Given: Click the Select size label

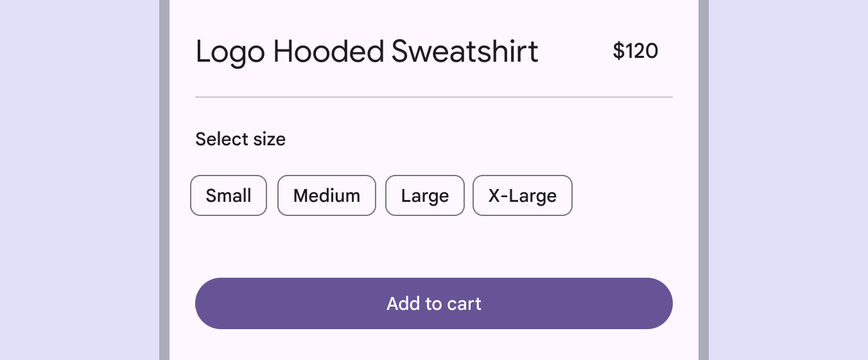Looking at the screenshot, I should (x=240, y=139).
